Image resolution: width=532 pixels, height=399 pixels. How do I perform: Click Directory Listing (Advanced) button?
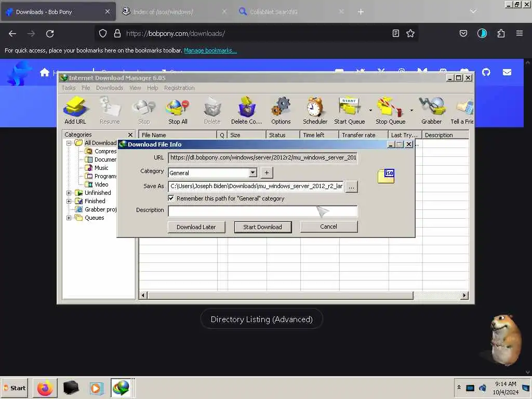click(262, 320)
